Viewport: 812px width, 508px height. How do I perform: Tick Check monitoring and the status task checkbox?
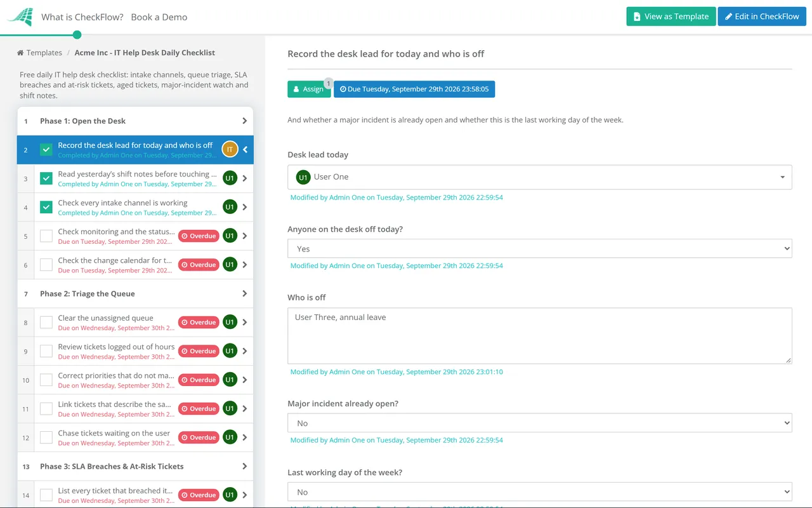46,236
